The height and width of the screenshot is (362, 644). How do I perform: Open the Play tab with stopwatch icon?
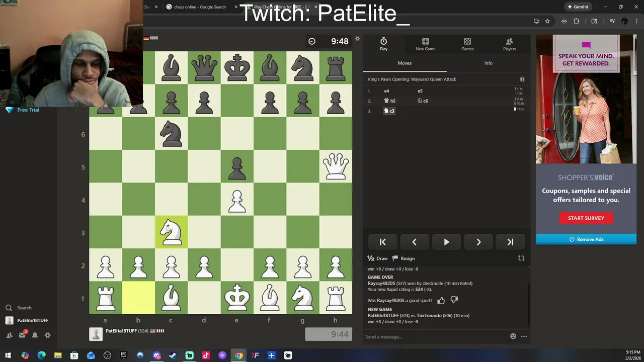383,44
